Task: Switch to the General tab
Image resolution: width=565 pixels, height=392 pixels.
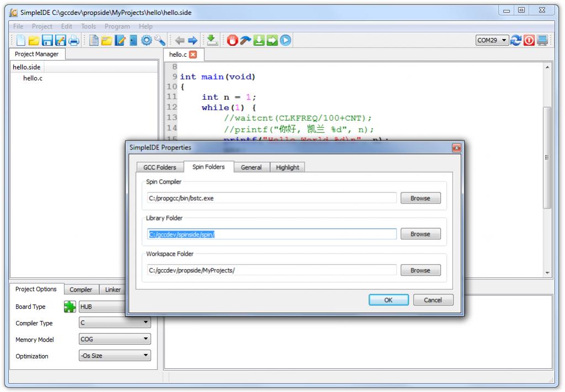Action: (251, 168)
